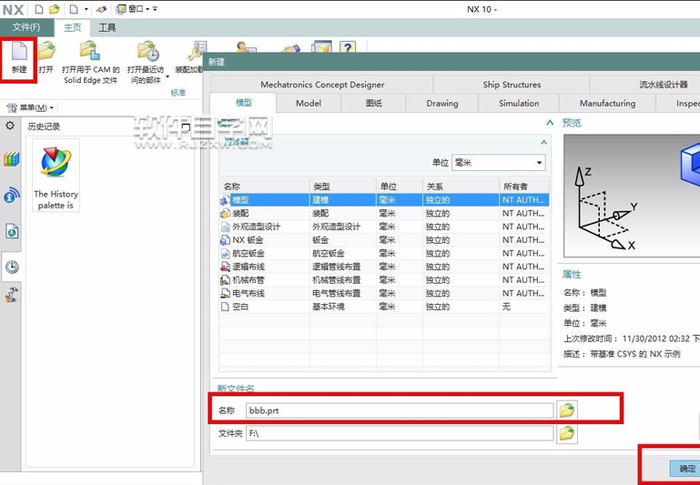Click the 机械布管 template row icon

225,280
